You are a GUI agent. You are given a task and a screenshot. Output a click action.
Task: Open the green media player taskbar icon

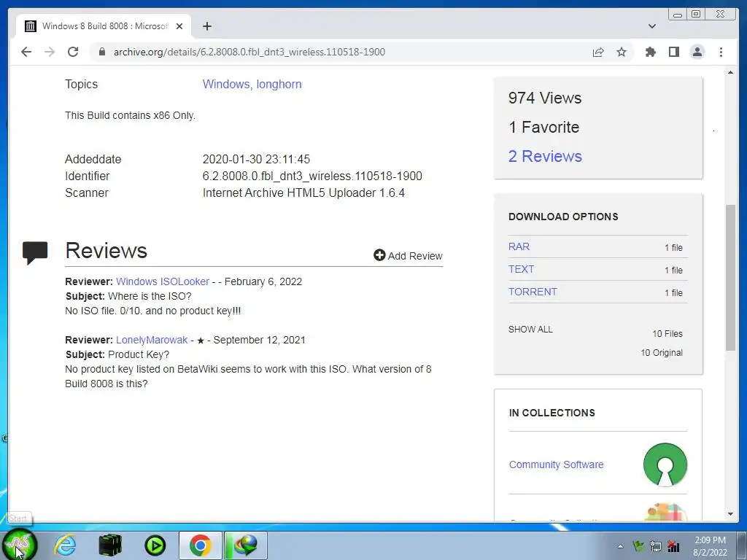(155, 545)
